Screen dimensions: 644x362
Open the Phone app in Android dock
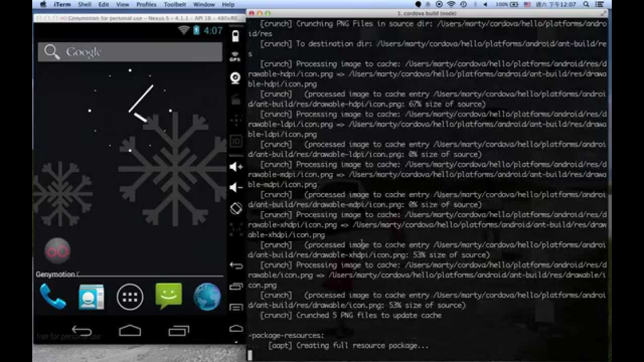(53, 297)
